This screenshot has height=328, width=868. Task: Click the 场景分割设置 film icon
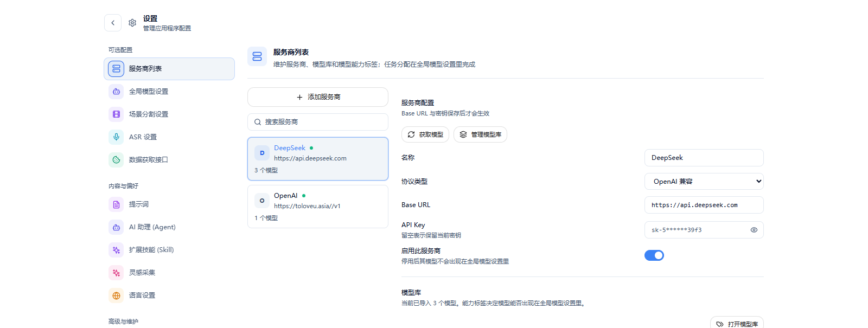(116, 114)
